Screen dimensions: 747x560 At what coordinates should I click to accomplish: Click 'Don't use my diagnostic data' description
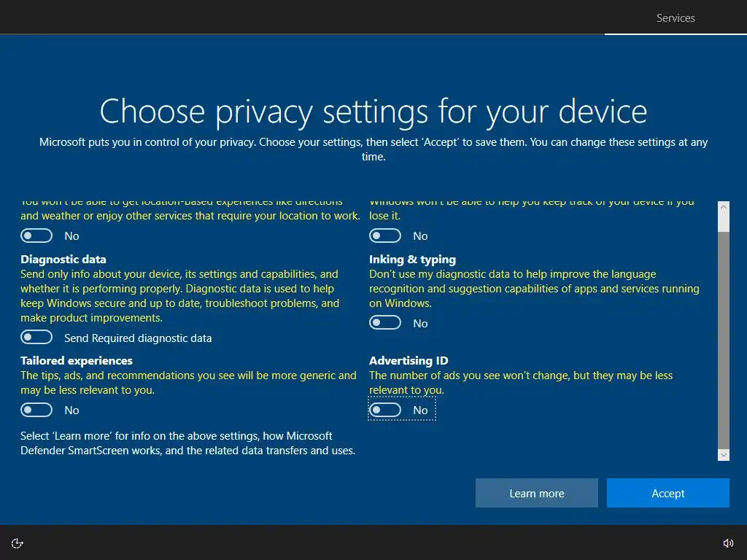534,289
